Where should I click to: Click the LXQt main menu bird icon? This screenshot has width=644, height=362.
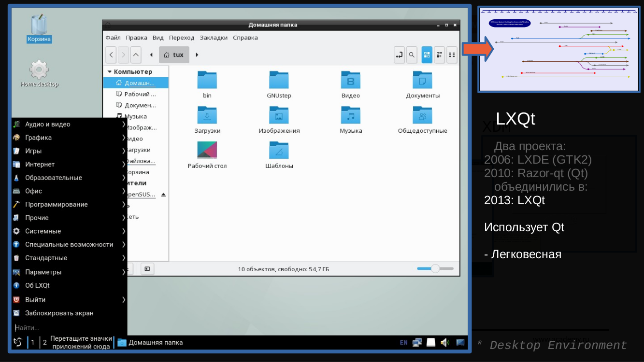pos(18,342)
